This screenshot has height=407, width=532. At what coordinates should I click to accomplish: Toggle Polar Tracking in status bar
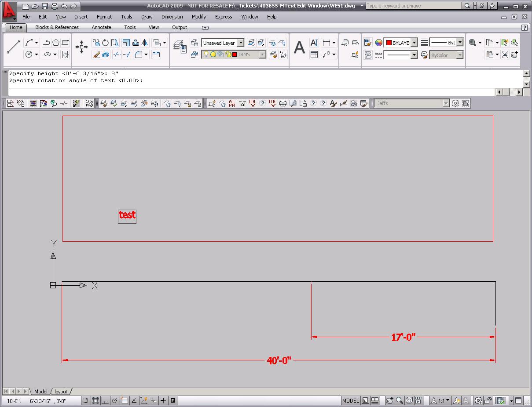[x=115, y=400]
